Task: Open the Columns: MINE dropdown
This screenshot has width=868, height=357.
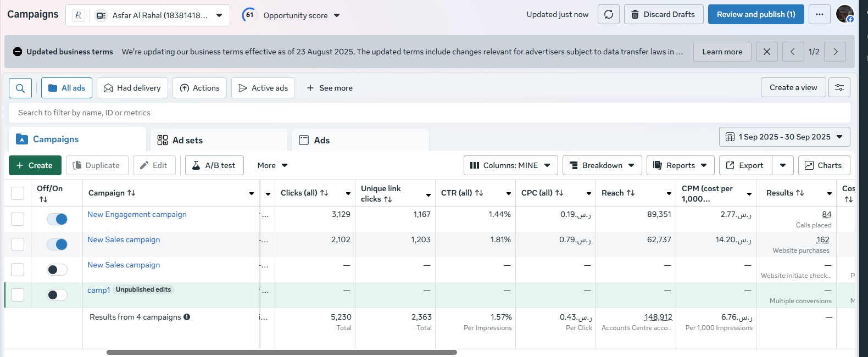Action: [x=511, y=165]
